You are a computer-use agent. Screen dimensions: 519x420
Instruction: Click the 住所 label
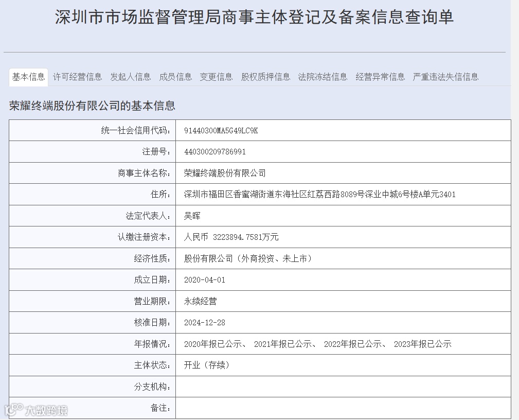(160, 195)
